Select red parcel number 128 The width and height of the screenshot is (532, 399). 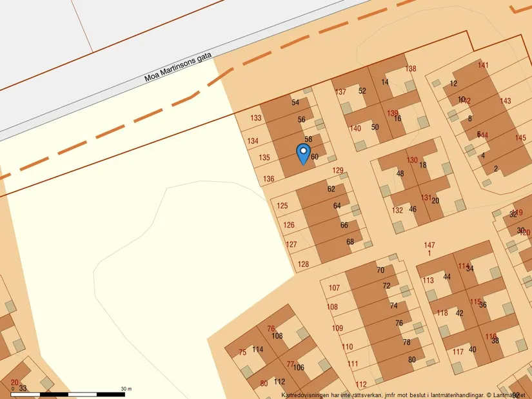[303, 264]
